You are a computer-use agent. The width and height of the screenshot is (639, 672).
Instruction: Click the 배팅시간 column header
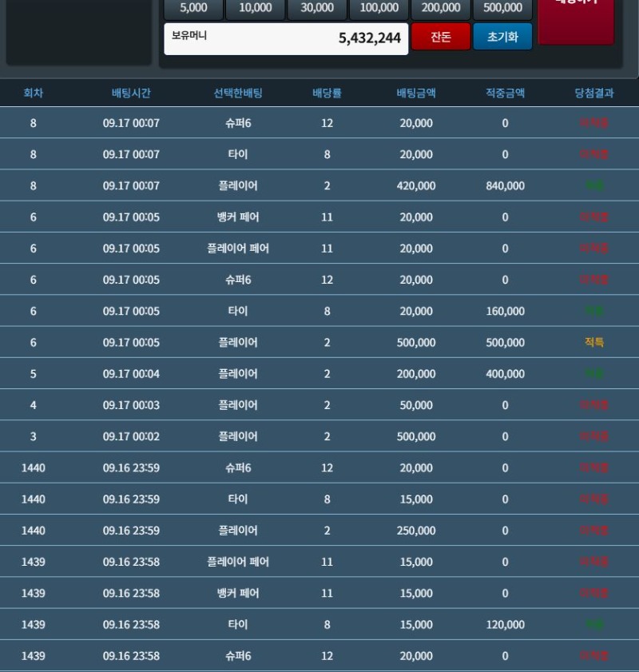(131, 93)
